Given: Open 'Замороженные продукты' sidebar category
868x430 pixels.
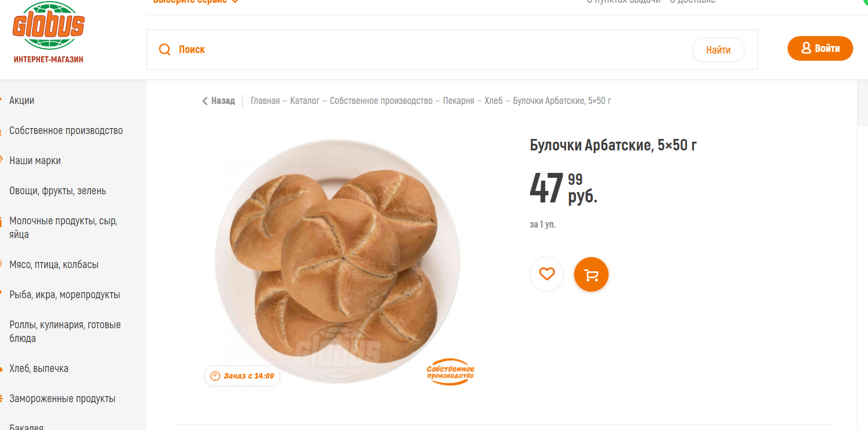Looking at the screenshot, I should tap(62, 399).
